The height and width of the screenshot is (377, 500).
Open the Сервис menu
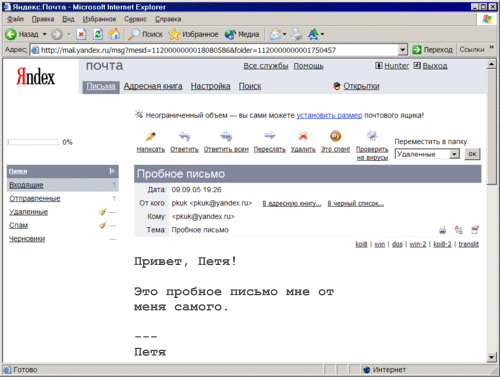tap(135, 19)
